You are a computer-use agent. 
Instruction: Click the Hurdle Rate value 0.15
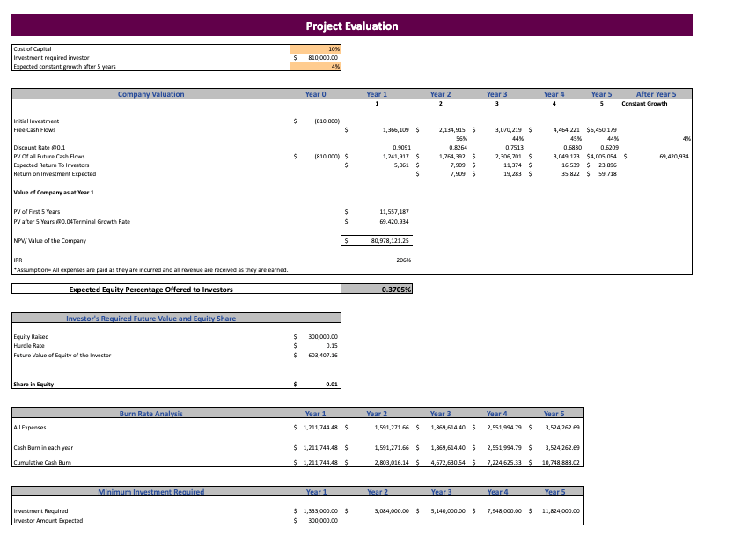[327, 346]
